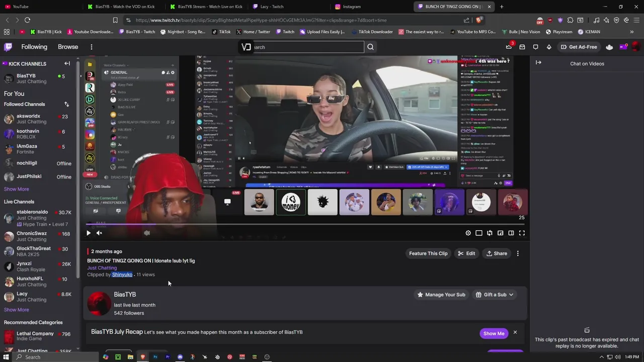Click the Manage Your Sub button

click(441, 295)
